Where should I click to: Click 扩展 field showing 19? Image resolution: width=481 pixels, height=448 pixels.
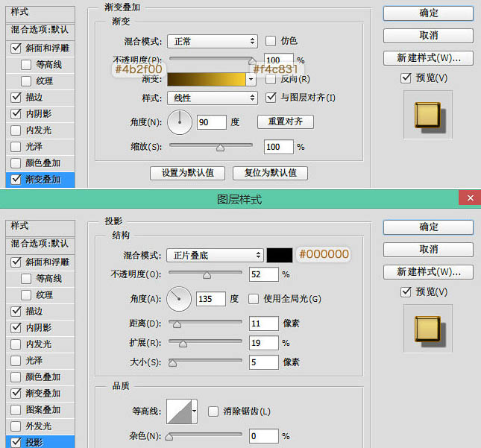tap(264, 343)
